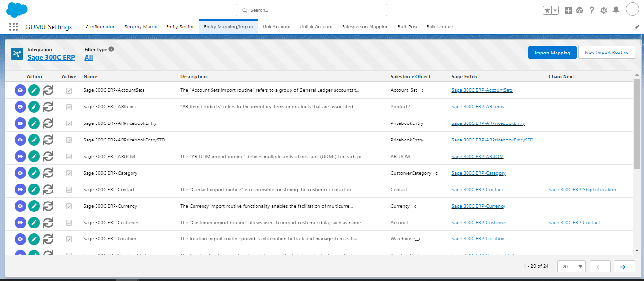Edit the Sage 300C ERP-Category routine

[34, 173]
